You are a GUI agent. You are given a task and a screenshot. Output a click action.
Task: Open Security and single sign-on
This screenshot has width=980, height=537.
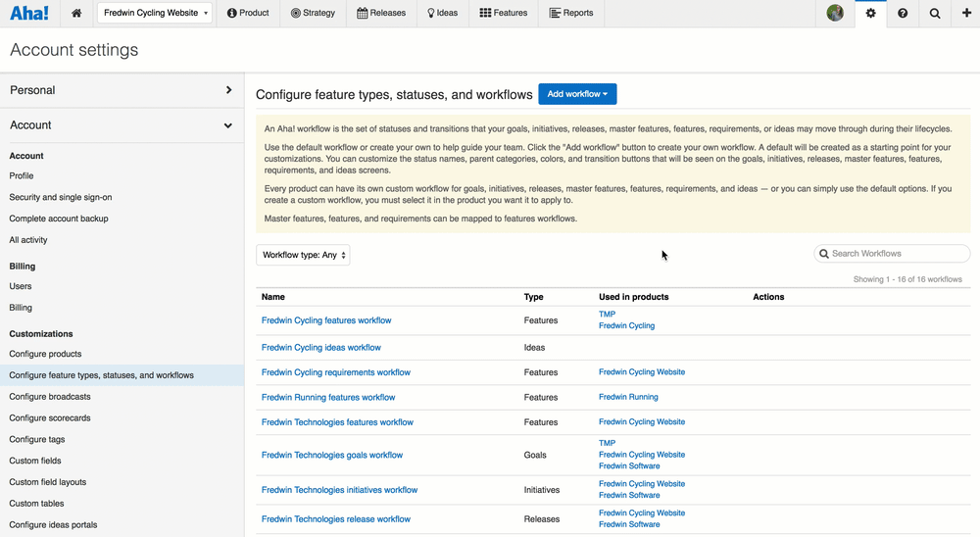[61, 197]
